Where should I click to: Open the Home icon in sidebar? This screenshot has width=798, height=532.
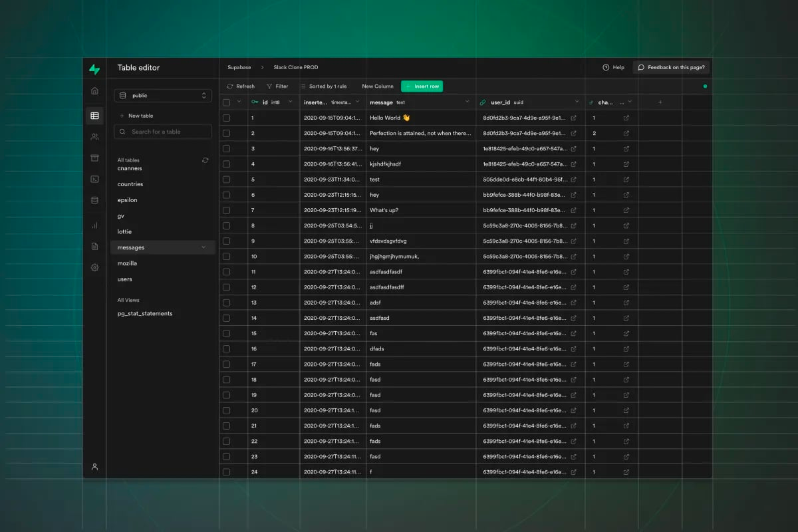[x=94, y=91]
